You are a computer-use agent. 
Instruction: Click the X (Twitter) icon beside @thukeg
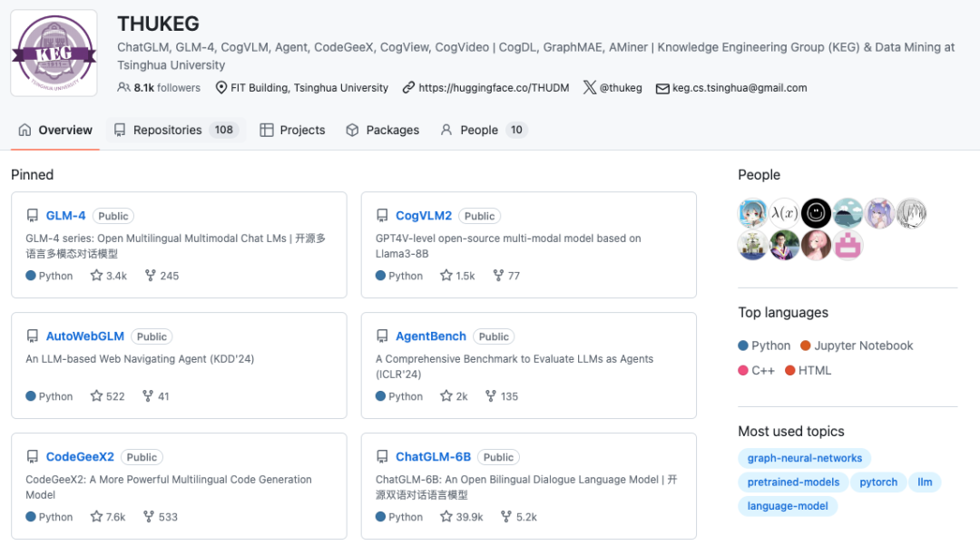click(x=590, y=87)
